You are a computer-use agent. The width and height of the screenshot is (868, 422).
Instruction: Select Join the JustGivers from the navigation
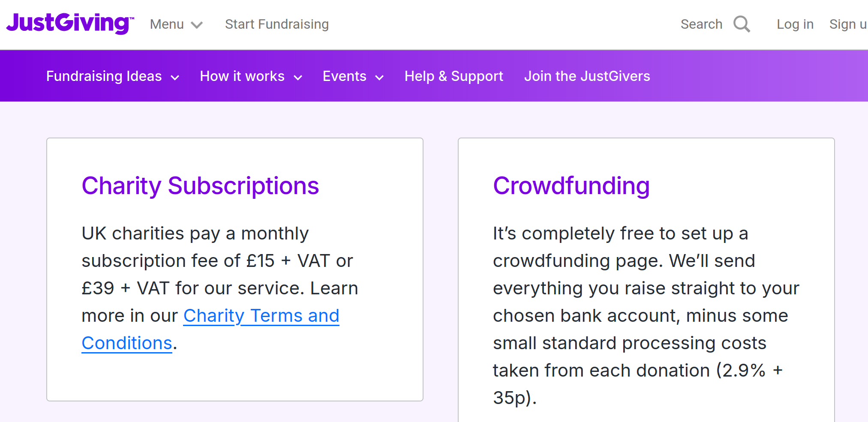coord(587,76)
